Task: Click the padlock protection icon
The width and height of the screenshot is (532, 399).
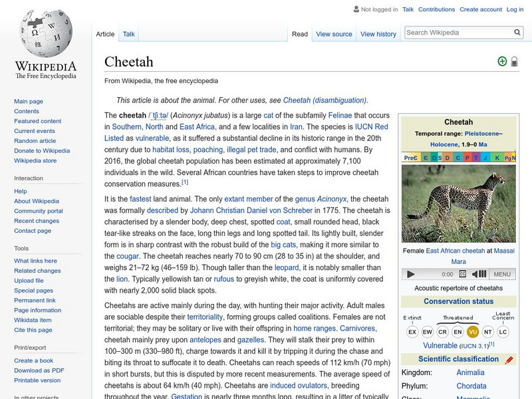Action: [515, 60]
